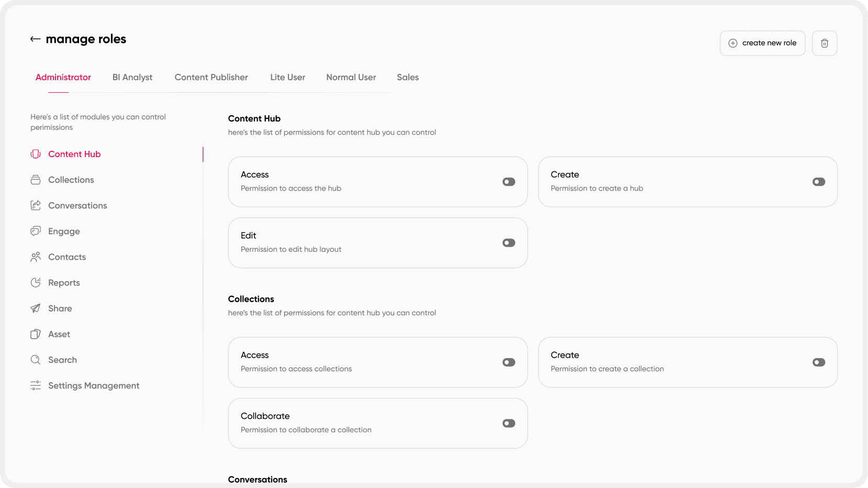
Task: Click the Content Hub sidebar icon
Action: 36,154
